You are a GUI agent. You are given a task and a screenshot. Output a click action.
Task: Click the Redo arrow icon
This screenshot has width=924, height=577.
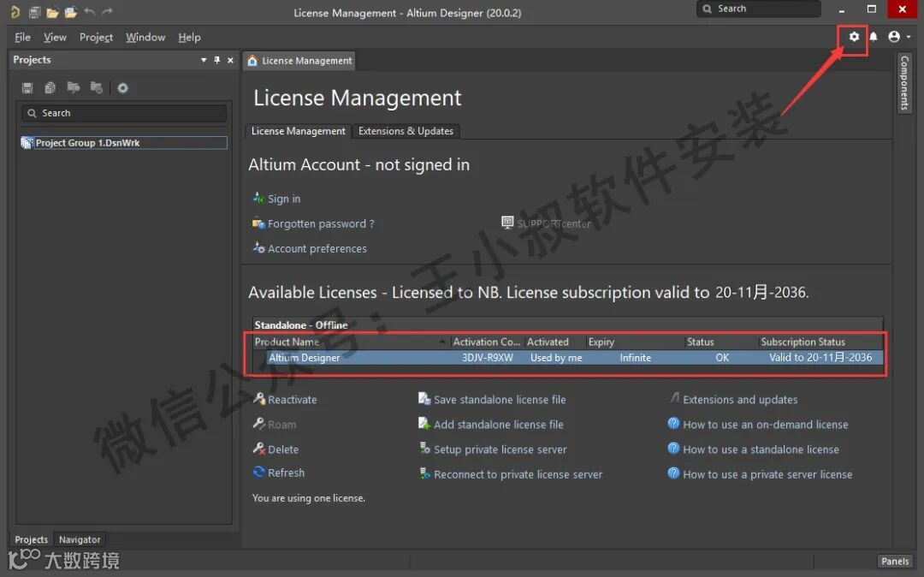107,11
